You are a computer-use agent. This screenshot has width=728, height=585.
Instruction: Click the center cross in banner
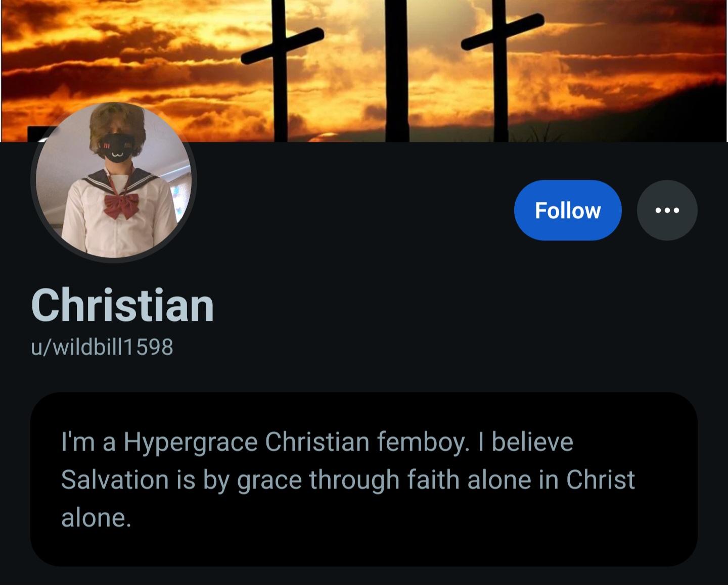click(x=396, y=71)
